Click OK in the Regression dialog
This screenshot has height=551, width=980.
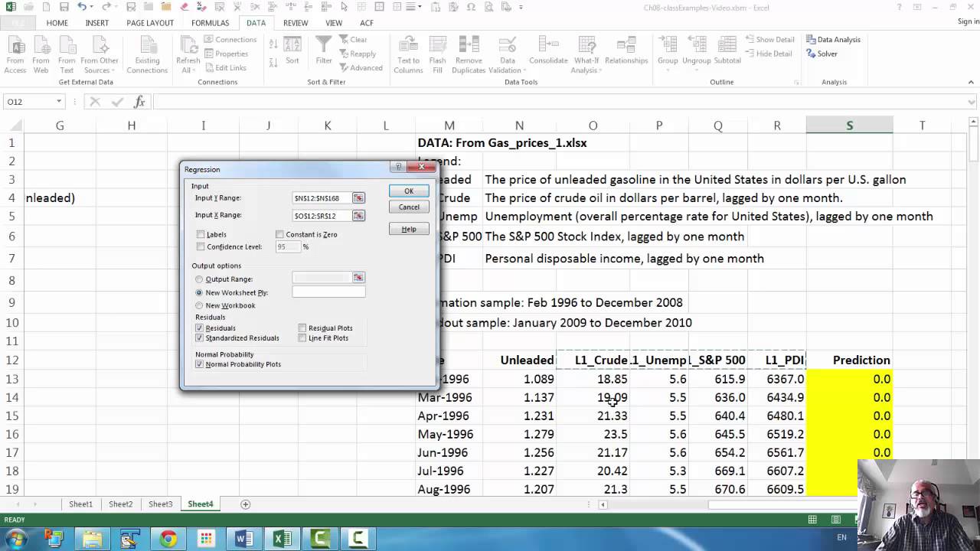click(409, 191)
